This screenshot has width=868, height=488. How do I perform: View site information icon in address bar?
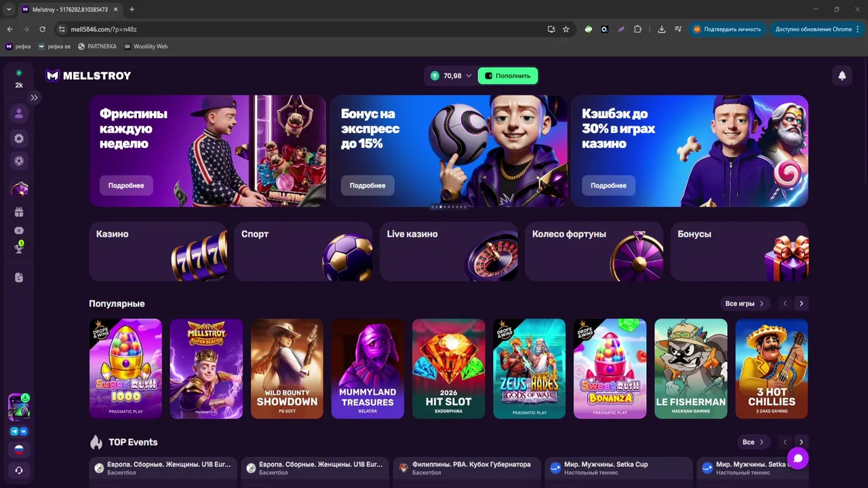(62, 29)
